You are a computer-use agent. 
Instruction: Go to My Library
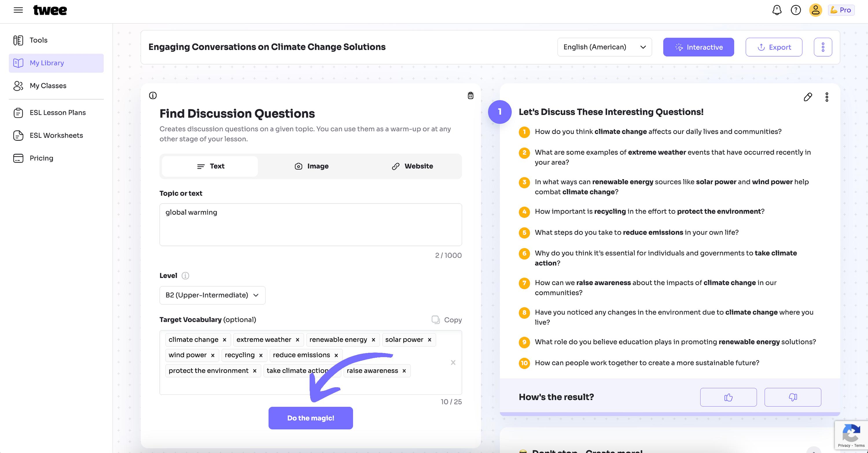pos(56,63)
